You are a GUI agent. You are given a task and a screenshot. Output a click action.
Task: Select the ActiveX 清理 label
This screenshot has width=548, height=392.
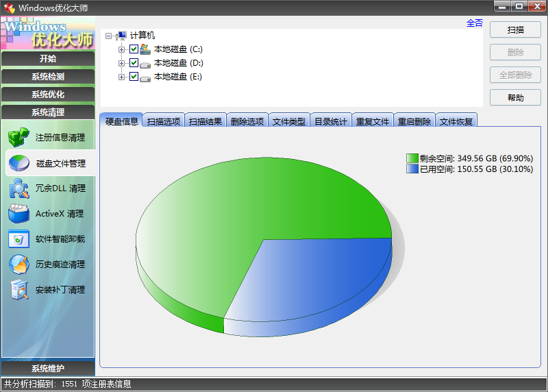tap(60, 214)
